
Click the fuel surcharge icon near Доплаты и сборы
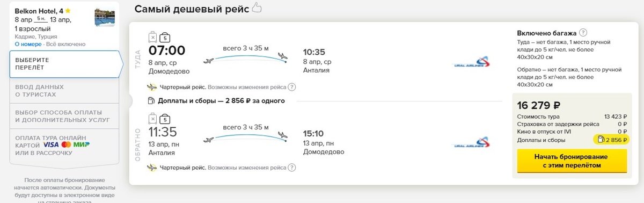[151, 100]
